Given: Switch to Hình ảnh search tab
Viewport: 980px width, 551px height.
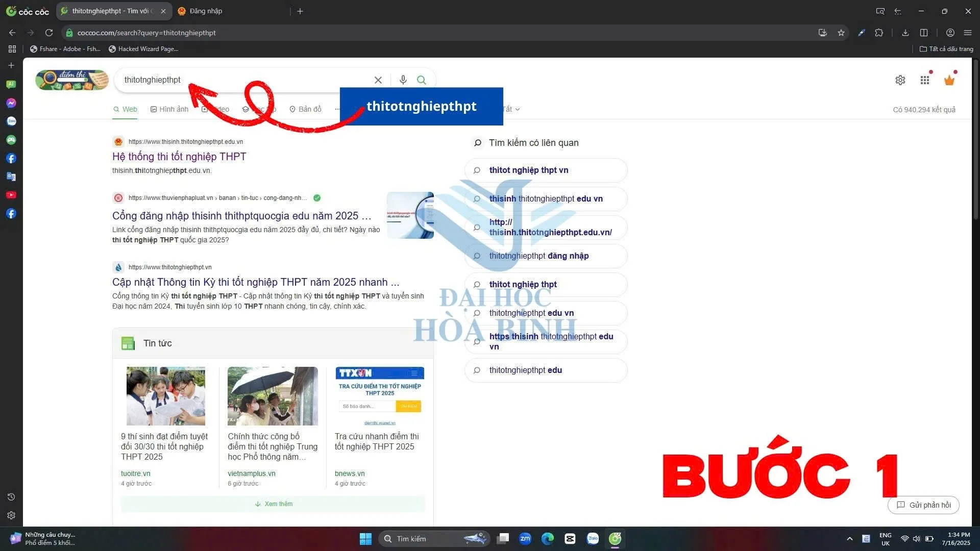Looking at the screenshot, I should click(169, 109).
